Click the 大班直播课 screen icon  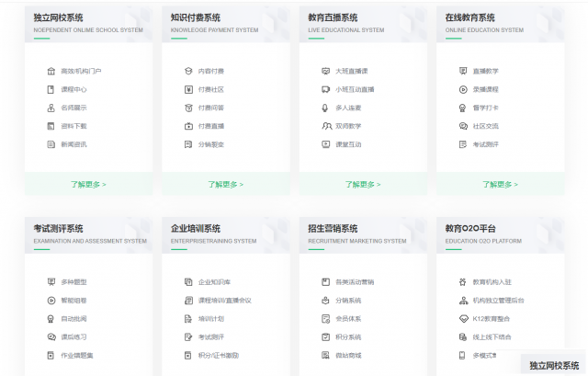tap(326, 71)
